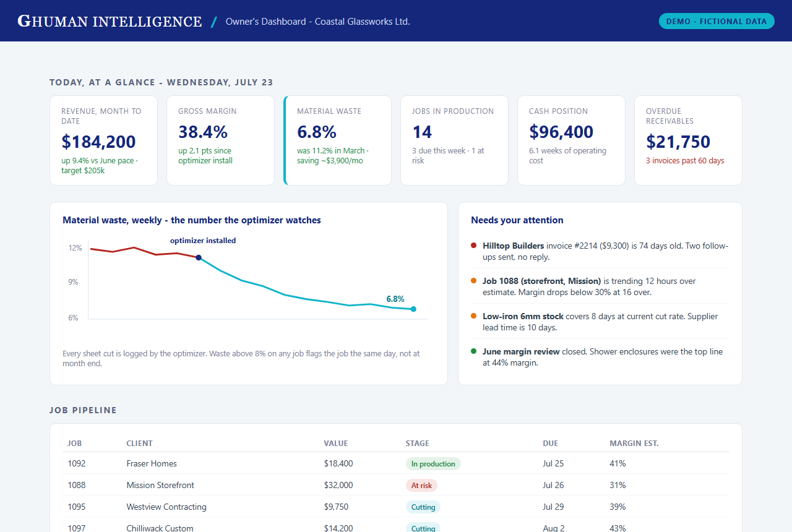The image size is (792, 532).
Task: Click the optimizer installed chart marker dot
Action: (x=199, y=257)
